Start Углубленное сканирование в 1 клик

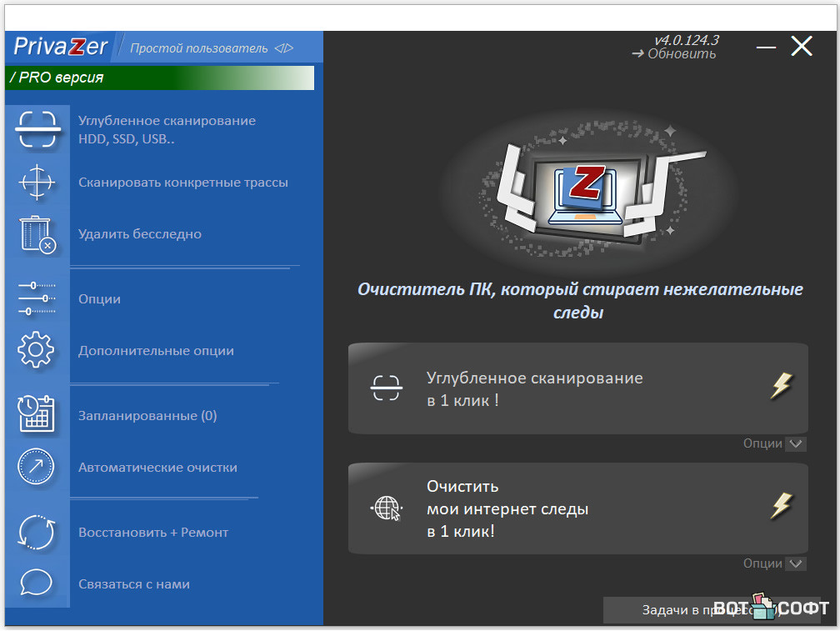(x=578, y=388)
